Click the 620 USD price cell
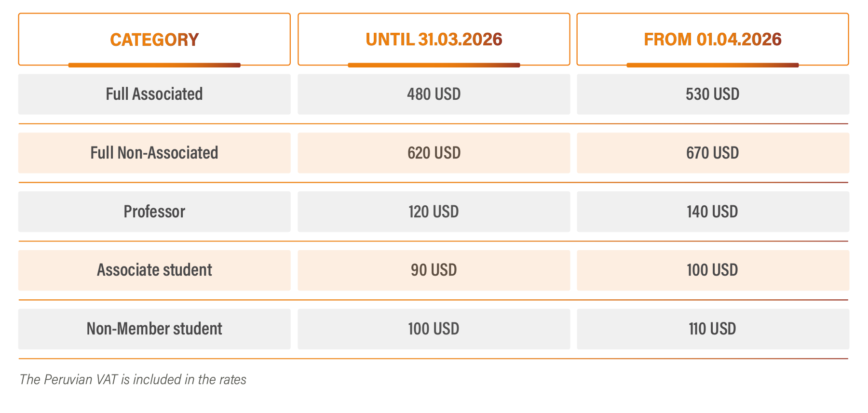This screenshot has width=868, height=413. coord(434,153)
